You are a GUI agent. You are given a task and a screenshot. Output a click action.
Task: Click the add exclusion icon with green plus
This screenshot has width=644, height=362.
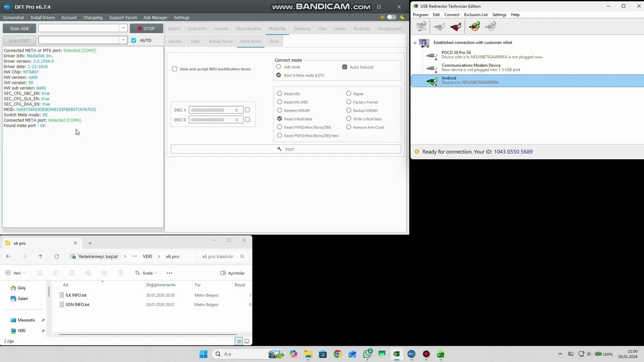474,26
